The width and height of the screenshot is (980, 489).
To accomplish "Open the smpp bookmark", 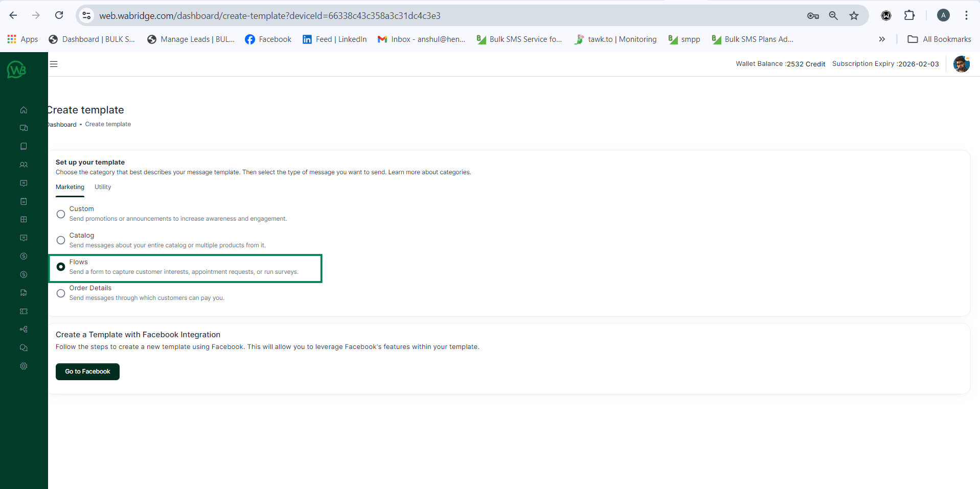I will pyautogui.click(x=684, y=39).
